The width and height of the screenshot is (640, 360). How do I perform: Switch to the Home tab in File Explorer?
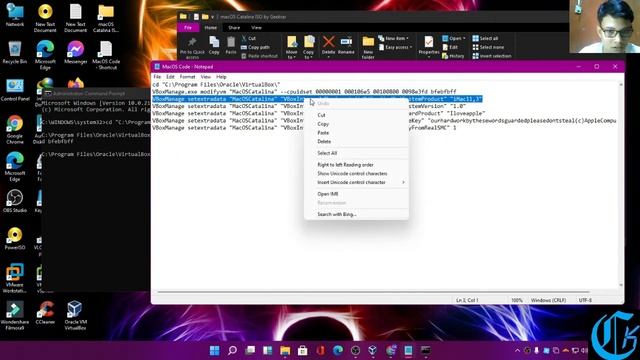click(211, 27)
